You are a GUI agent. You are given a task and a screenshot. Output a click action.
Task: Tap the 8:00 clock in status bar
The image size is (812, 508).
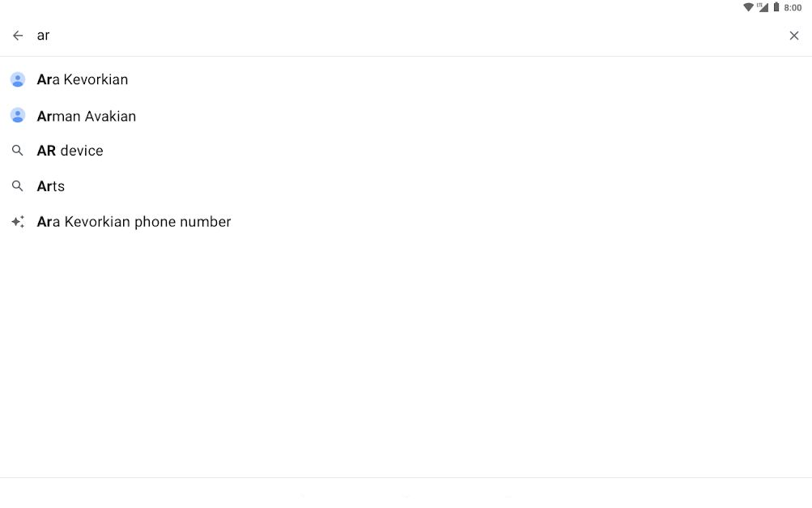click(793, 8)
